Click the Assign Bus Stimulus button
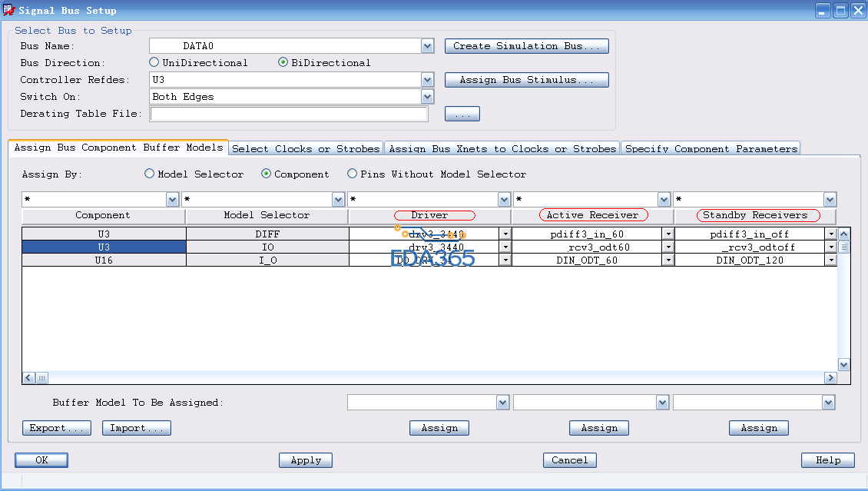 pos(526,80)
